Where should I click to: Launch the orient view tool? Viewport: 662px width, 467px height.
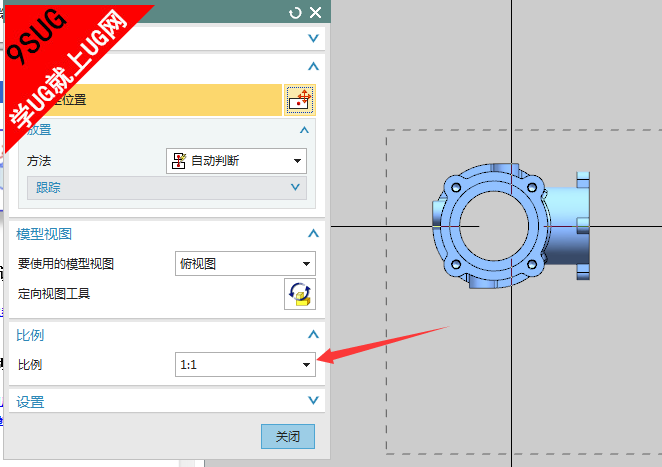(x=300, y=294)
